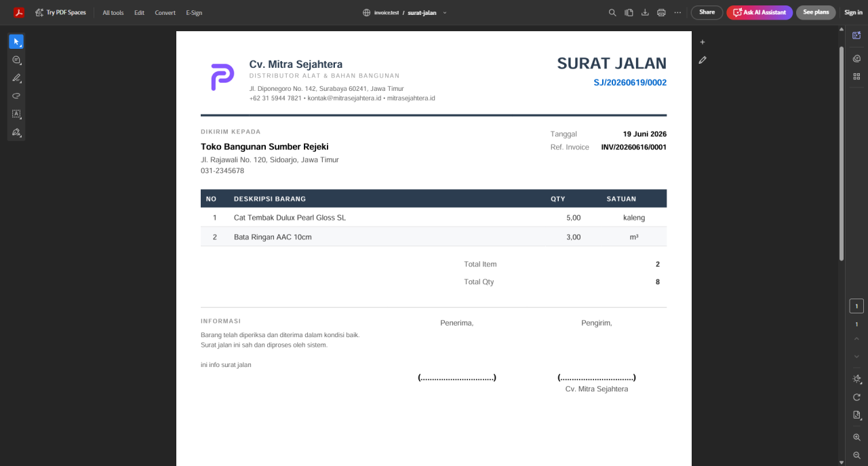The height and width of the screenshot is (466, 868).
Task: Click the text 'ini info surat jalan'
Action: [226, 365]
